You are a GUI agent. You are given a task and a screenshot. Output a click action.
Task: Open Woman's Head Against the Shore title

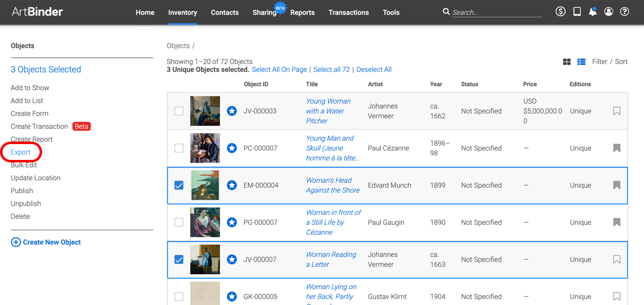(x=332, y=185)
